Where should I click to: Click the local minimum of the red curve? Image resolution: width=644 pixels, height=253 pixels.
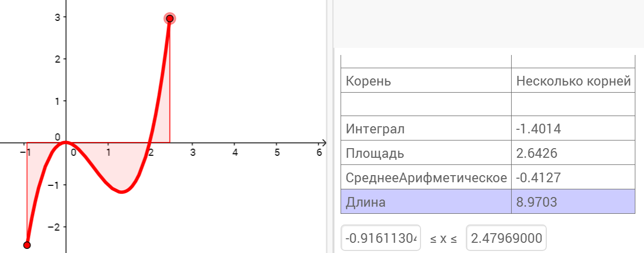122,191
